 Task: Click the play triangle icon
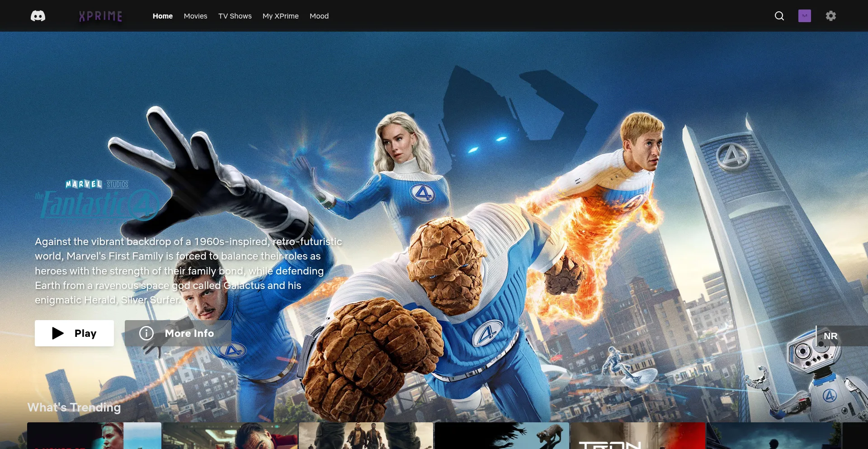(58, 333)
